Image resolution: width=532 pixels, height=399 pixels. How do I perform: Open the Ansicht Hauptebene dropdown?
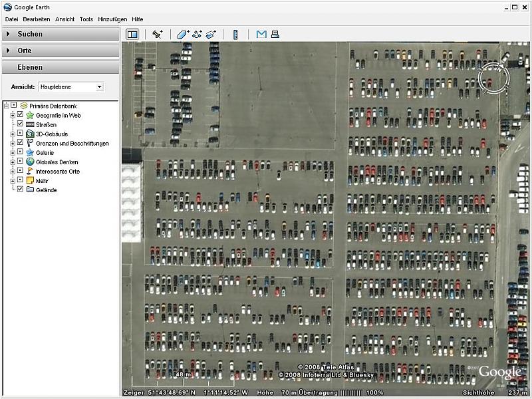tap(99, 86)
